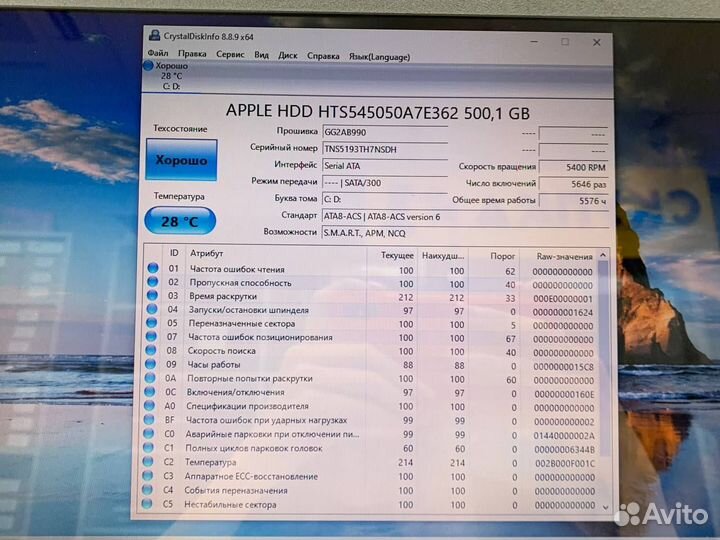The height and width of the screenshot is (540, 720).
Task: Select Аварийные парковки при отключении row text
Action: [272, 434]
